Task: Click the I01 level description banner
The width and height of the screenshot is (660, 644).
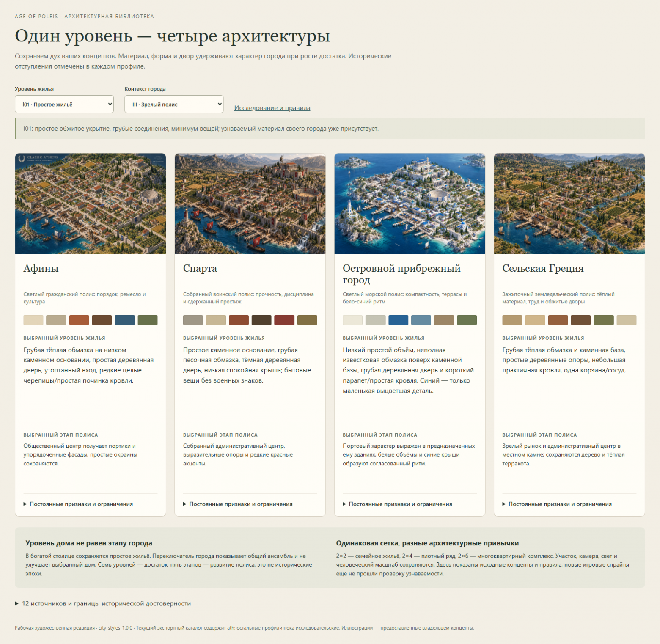Action: click(330, 129)
